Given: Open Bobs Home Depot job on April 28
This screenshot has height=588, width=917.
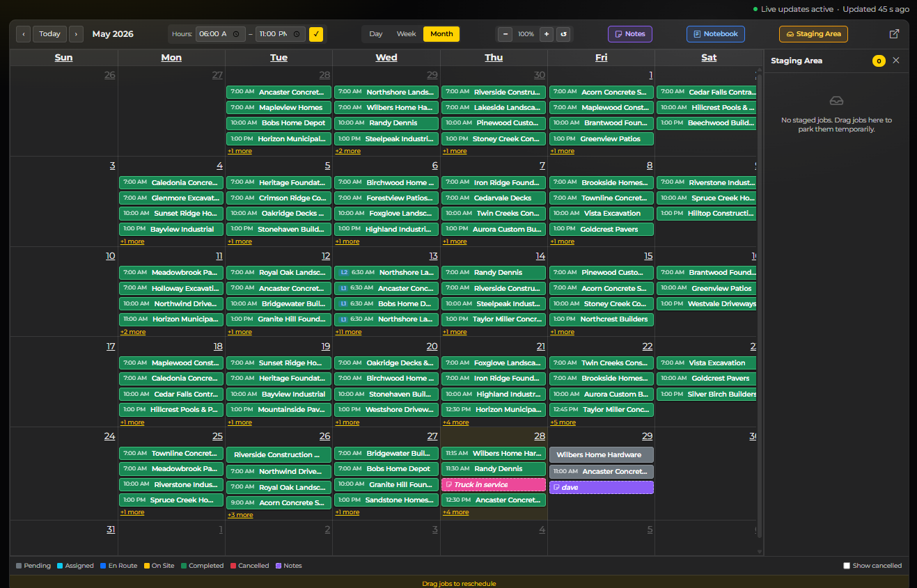Looking at the screenshot, I should (279, 123).
